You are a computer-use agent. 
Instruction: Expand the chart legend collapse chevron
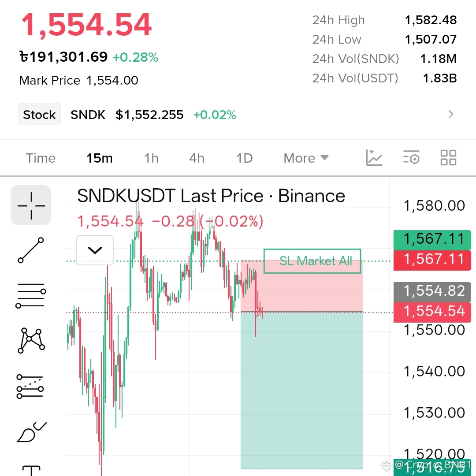click(x=95, y=250)
